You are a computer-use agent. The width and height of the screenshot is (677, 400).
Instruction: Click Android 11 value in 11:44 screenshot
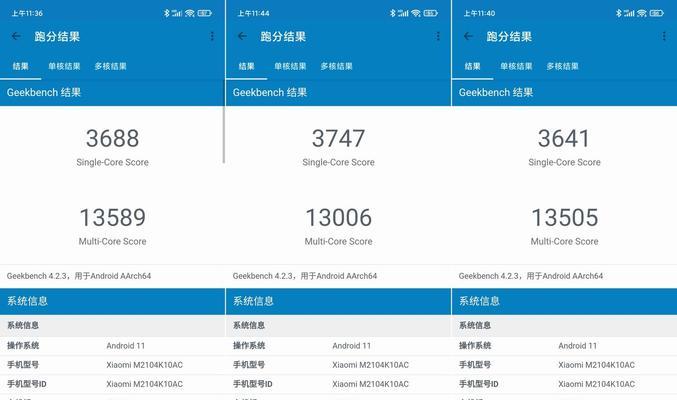[351, 346]
